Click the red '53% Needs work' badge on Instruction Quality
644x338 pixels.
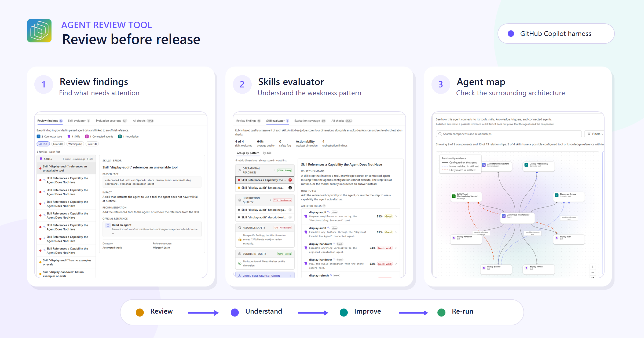tap(282, 200)
